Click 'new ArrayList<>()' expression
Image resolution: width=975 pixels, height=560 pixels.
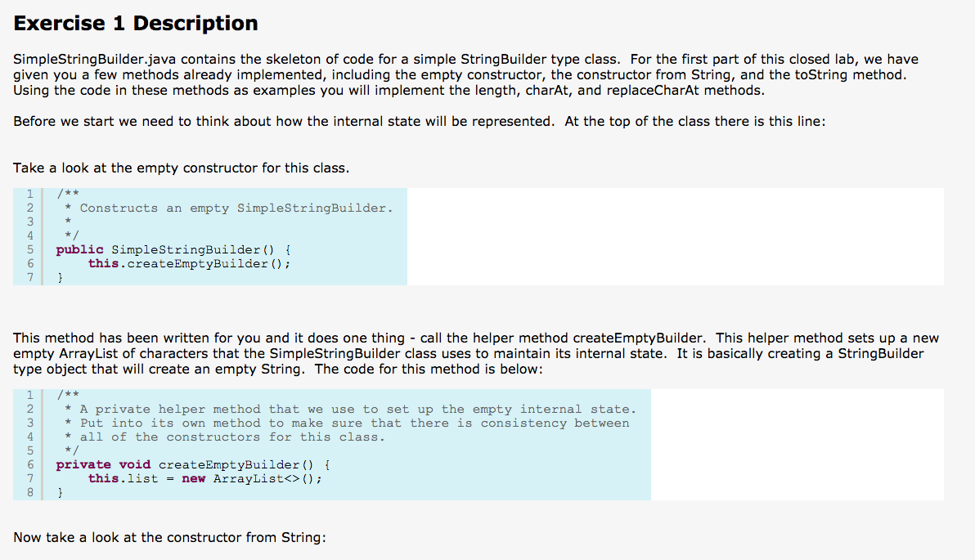pyautogui.click(x=252, y=478)
